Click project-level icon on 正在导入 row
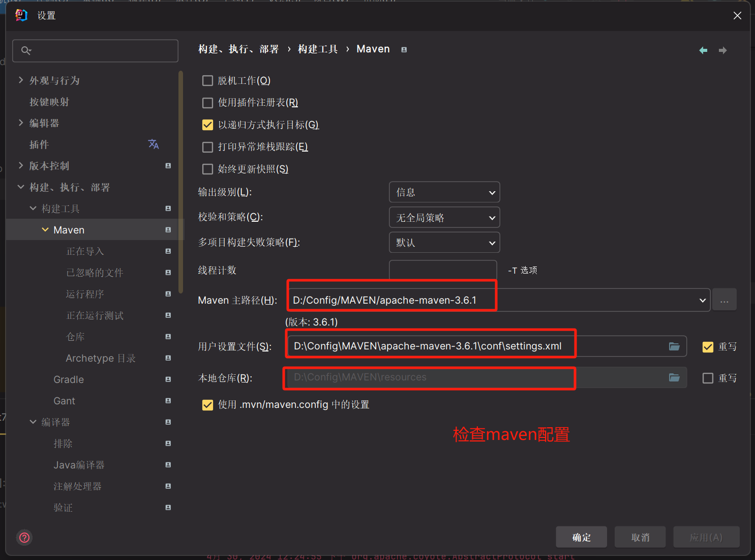The image size is (755, 560). coord(168,251)
